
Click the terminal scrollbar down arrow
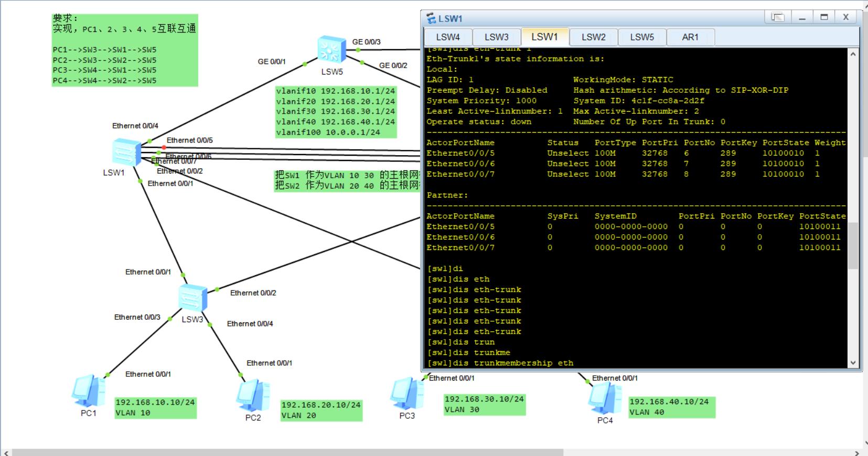tap(853, 362)
